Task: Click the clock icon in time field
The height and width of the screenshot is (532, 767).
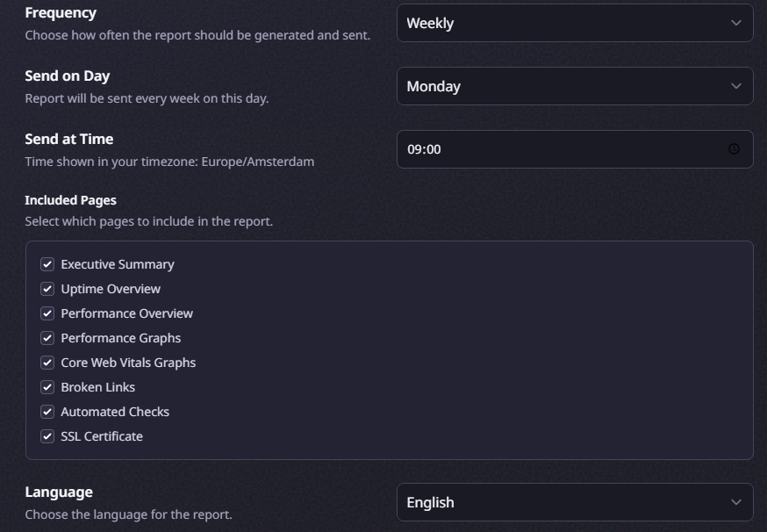Action: click(x=735, y=149)
